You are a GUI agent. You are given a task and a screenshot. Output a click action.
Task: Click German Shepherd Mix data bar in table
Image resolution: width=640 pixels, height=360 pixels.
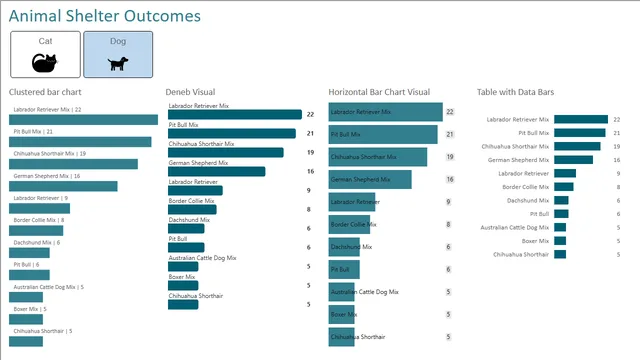[x=573, y=160]
